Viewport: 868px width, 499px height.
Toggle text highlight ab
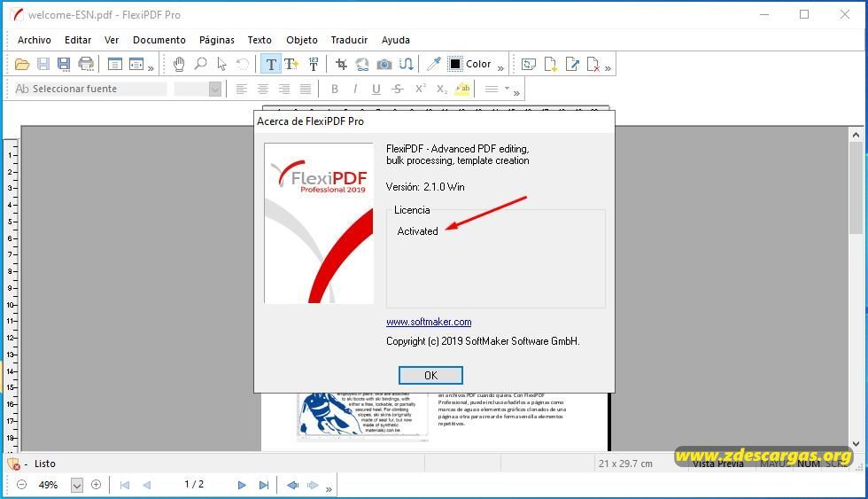[462, 89]
